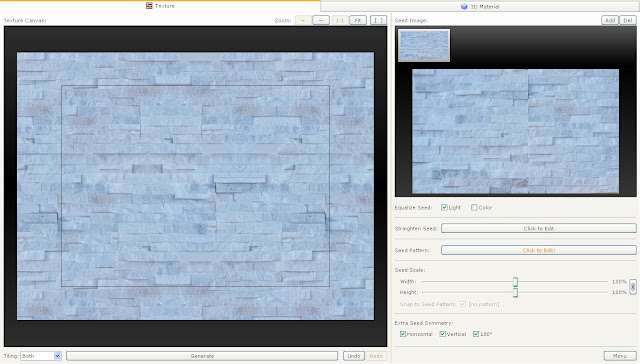Click the zoom in plus button

(x=303, y=20)
